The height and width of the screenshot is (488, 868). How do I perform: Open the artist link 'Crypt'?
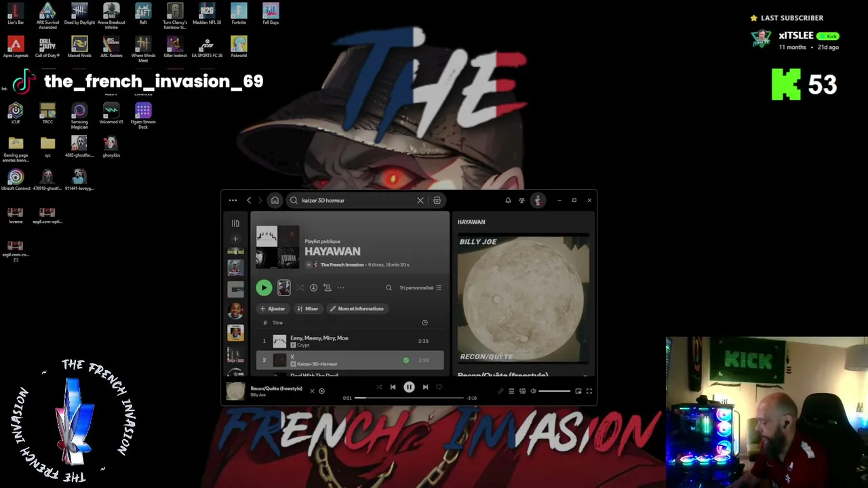303,345
